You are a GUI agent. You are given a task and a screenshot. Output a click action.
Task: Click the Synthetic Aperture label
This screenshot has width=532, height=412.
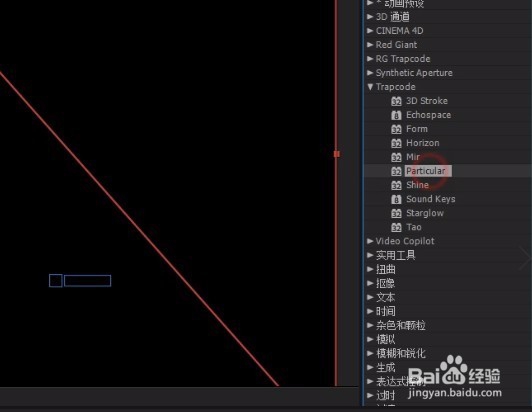coord(414,73)
